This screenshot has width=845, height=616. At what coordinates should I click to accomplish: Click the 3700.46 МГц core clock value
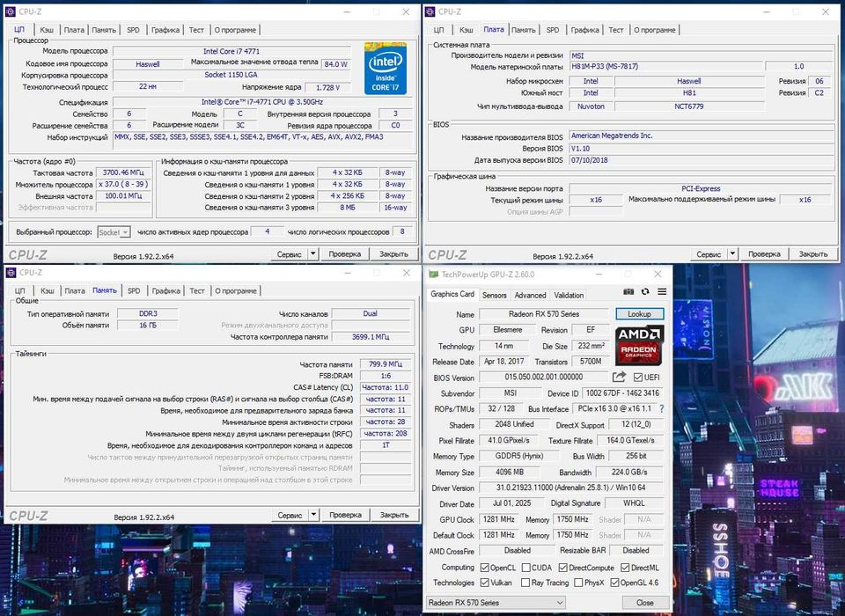[x=123, y=172]
